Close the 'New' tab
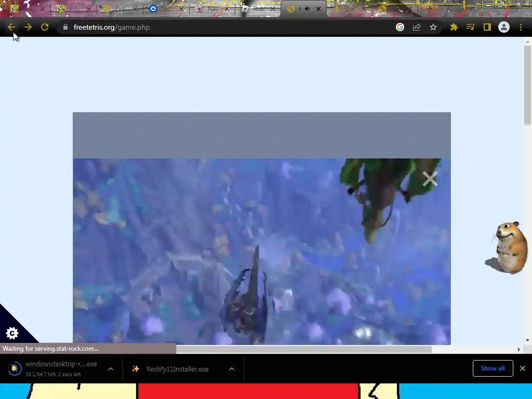Image resolution: width=532 pixels, height=399 pixels. pos(227,9)
